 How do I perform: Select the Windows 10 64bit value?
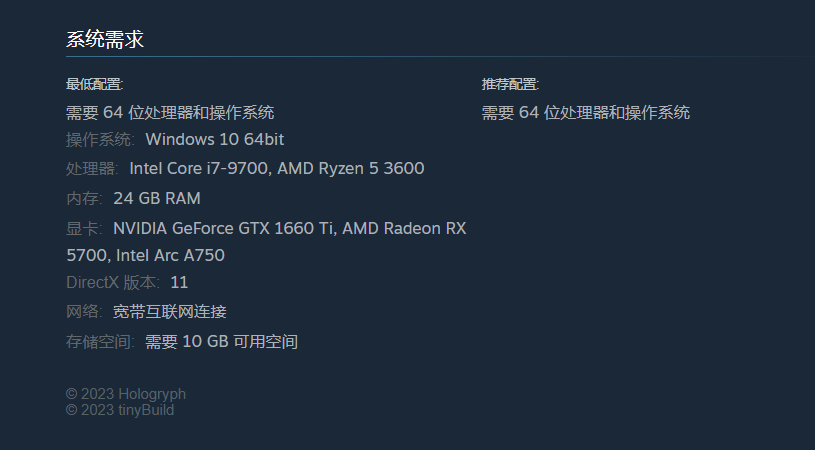click(215, 140)
